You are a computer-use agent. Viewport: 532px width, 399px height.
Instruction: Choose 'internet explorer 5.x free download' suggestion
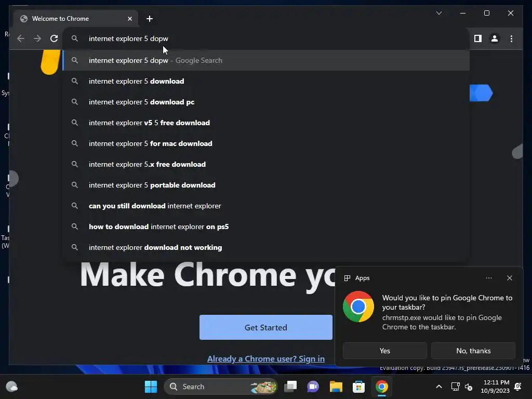(266, 164)
